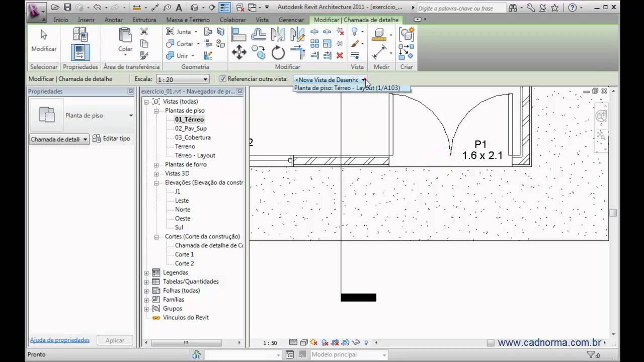Image resolution: width=644 pixels, height=362 pixels.
Task: Click the Close Hidden Windows icon
Action: 240,8
